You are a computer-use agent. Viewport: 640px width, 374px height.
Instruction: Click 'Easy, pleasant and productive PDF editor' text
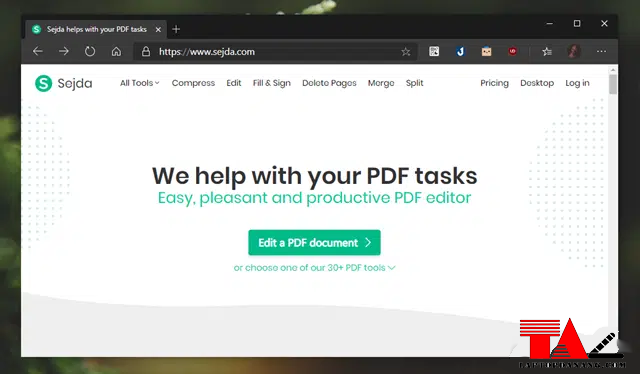pyautogui.click(x=314, y=198)
